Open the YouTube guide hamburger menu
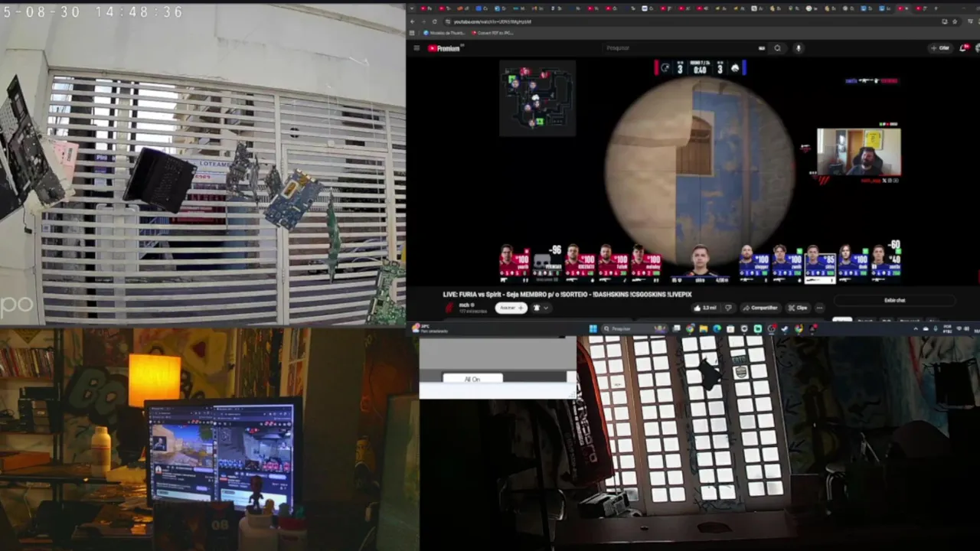 pos(416,48)
